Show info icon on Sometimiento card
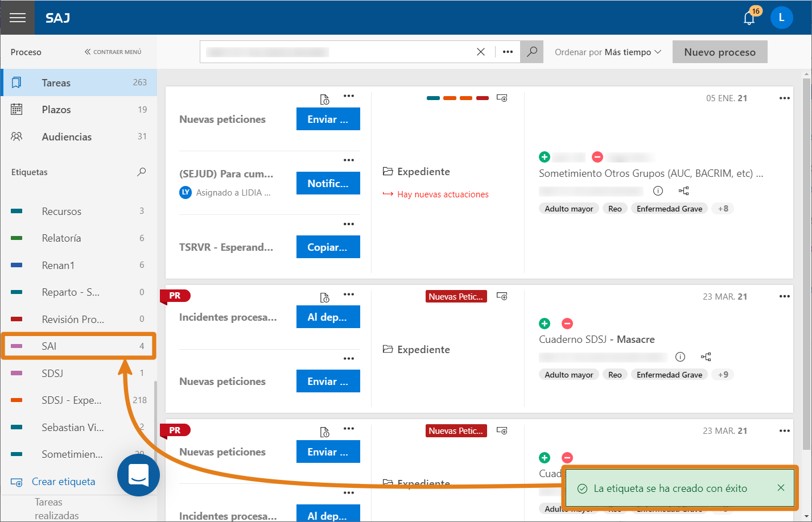The height and width of the screenshot is (522, 812). coord(658,190)
